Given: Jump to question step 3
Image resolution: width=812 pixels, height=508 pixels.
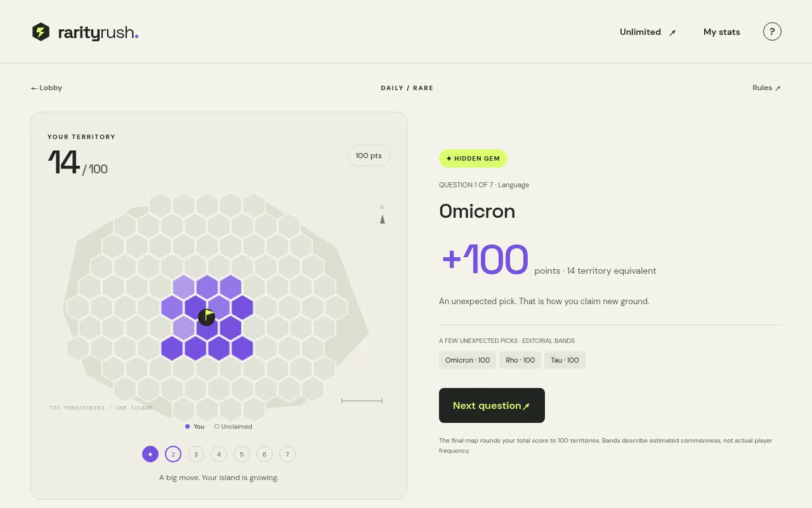Looking at the screenshot, I should 196,454.
